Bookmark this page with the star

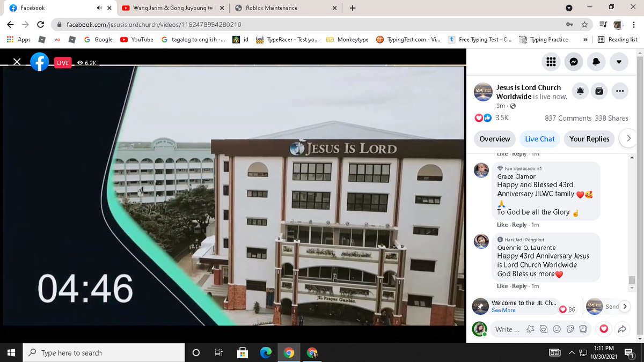pos(584,24)
